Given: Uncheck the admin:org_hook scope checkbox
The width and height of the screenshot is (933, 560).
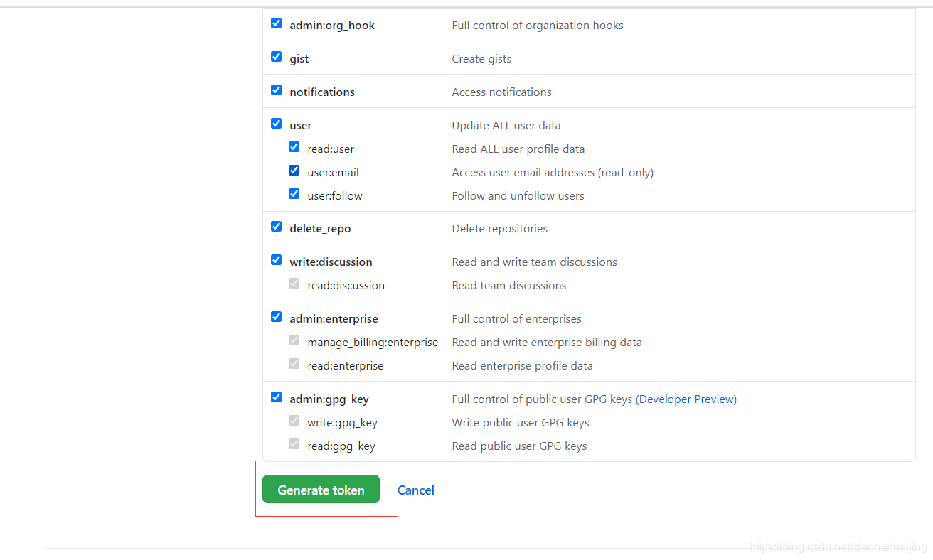Looking at the screenshot, I should 276,23.
